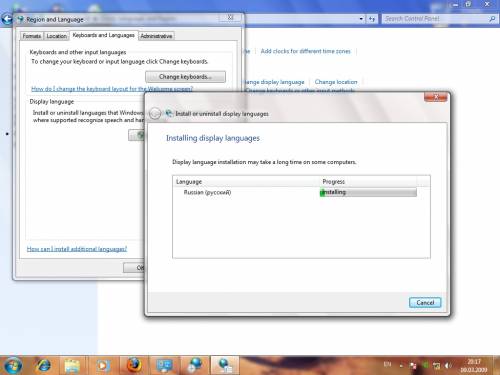Image resolution: width=500 pixels, height=375 pixels.
Task: Open the Windows Start menu orb
Action: pos(13,365)
